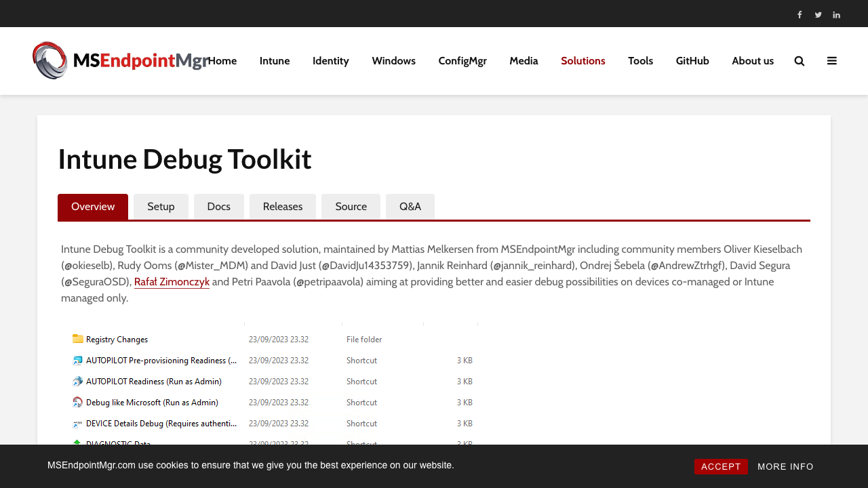Viewport: 868px width, 488px height.
Task: Click the file listing screenshot image
Action: [270, 384]
